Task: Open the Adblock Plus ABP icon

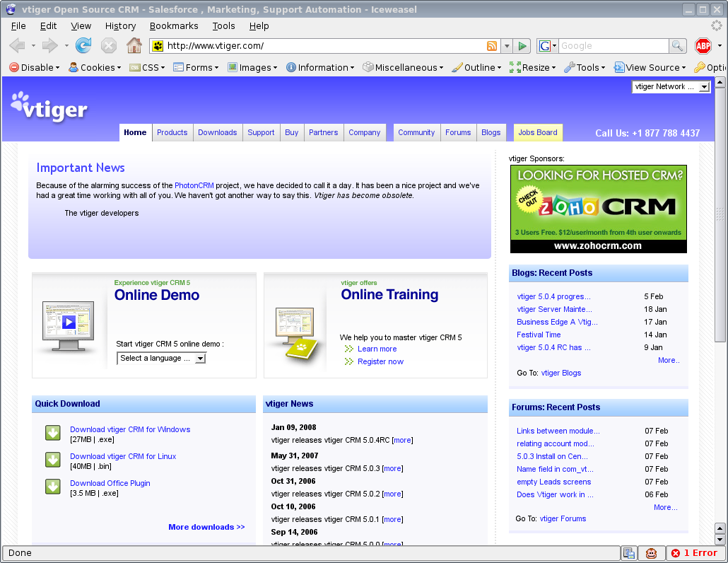Action: pyautogui.click(x=703, y=46)
